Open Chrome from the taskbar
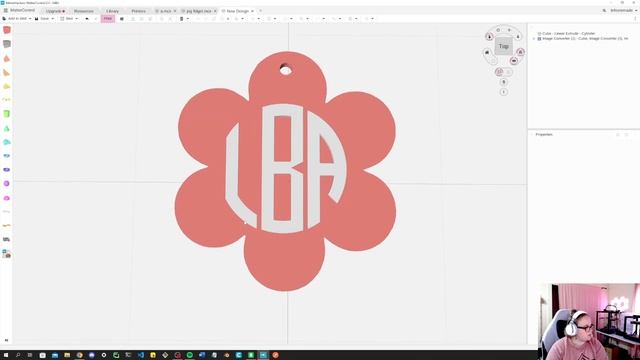The image size is (640, 360). (x=80, y=355)
